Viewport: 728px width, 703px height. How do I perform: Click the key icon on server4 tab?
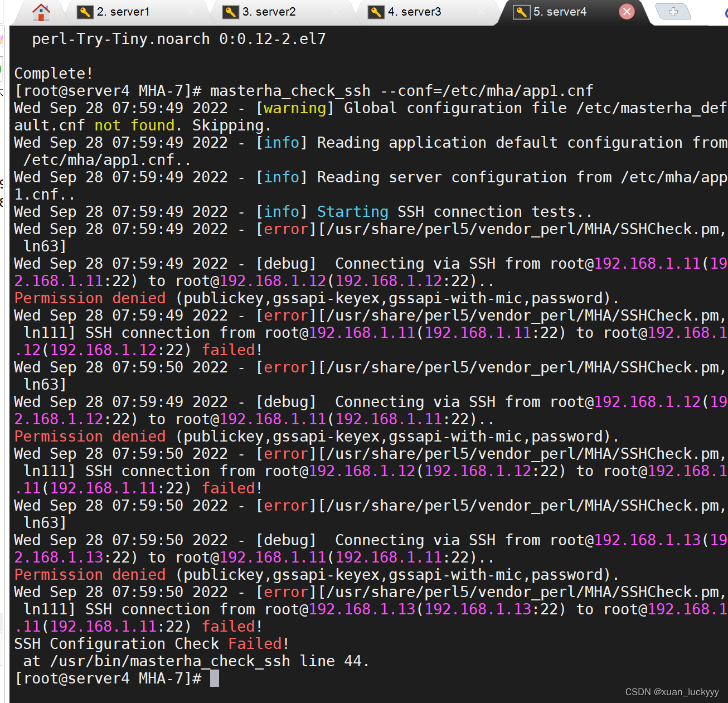pyautogui.click(x=521, y=12)
